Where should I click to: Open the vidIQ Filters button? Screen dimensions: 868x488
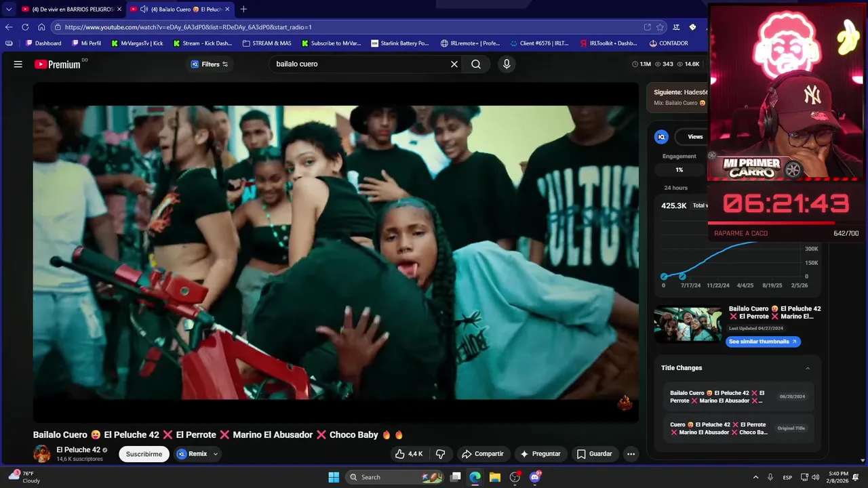click(x=210, y=64)
